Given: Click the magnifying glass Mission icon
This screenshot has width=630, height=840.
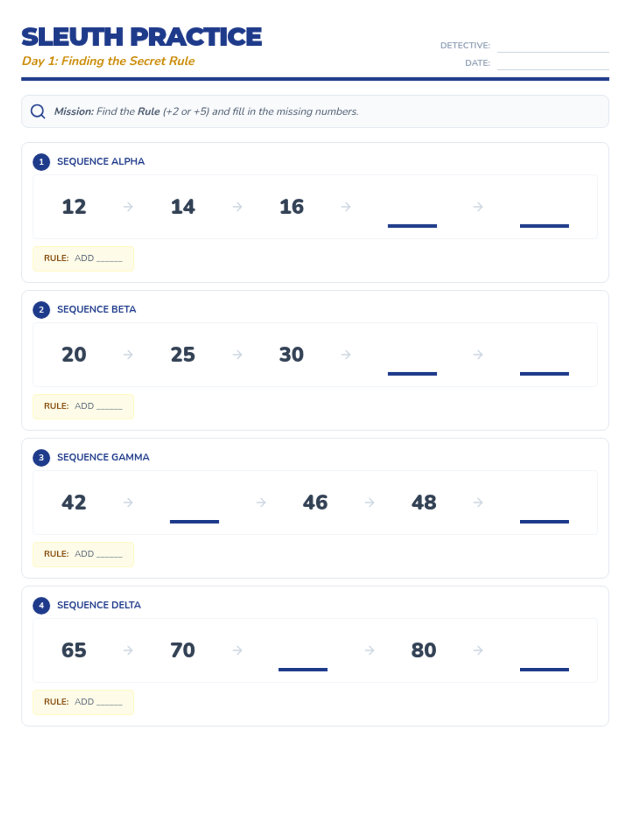Looking at the screenshot, I should pyautogui.click(x=38, y=111).
